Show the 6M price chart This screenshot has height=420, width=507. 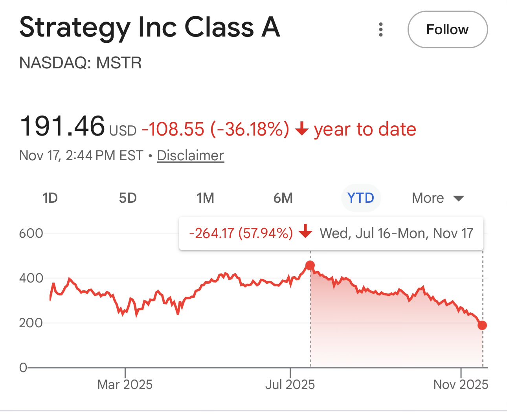[283, 198]
